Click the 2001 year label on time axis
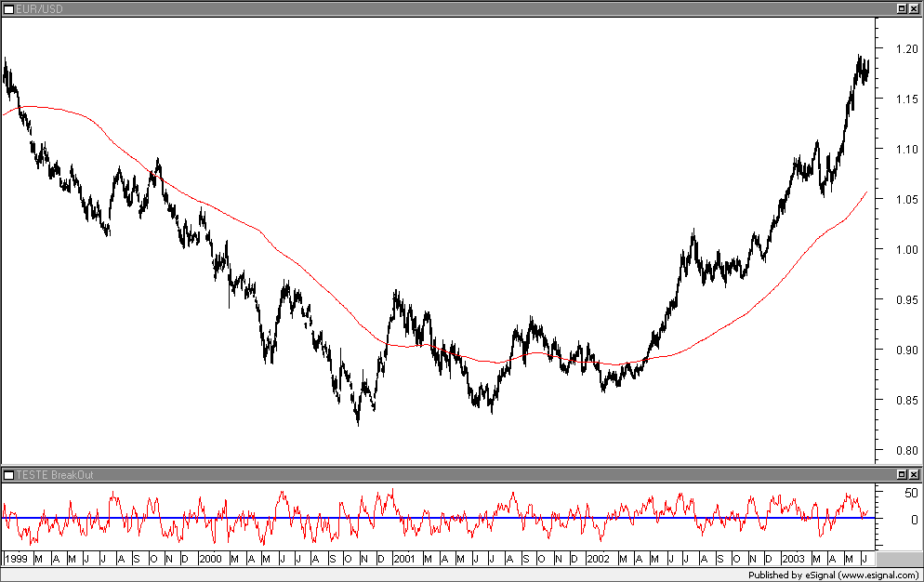The width and height of the screenshot is (924, 582). tap(404, 559)
